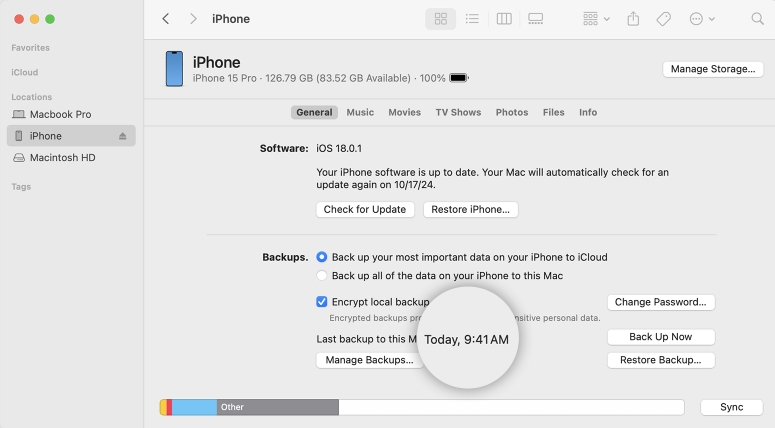This screenshot has height=428, width=775.
Task: Select back up to this Mac option
Action: (x=322, y=276)
